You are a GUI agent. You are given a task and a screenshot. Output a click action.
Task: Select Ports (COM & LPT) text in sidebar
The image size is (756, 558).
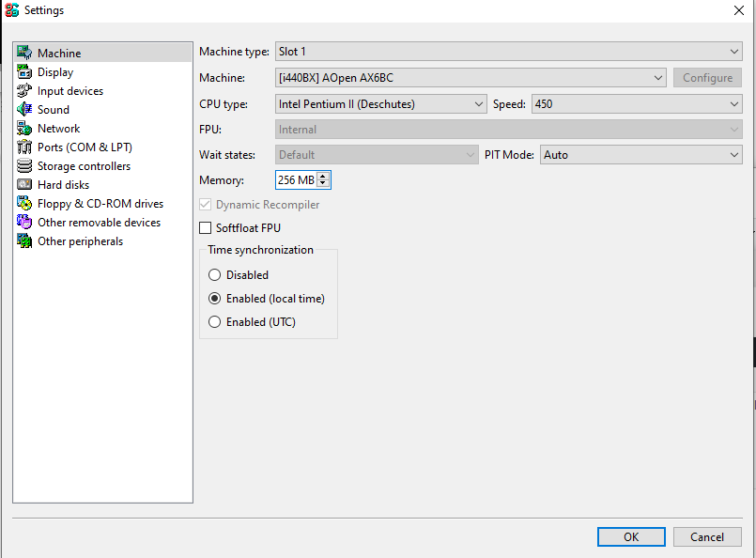85,147
